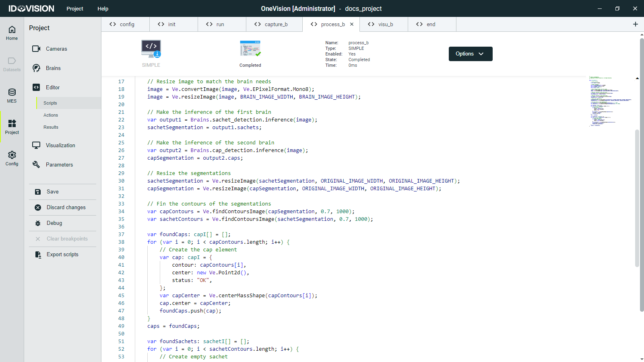Close the process_b tab

[352, 24]
